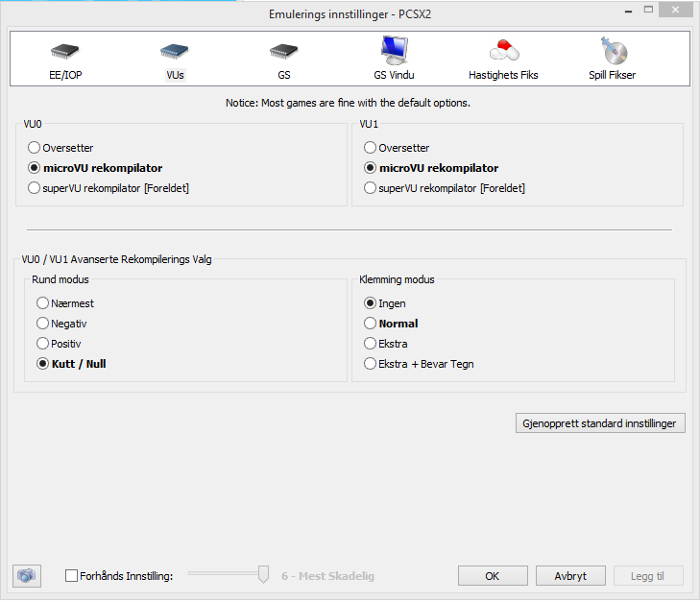Open the EE/IOP chip icon tab
The height and width of the screenshot is (602, 700).
pyautogui.click(x=64, y=51)
